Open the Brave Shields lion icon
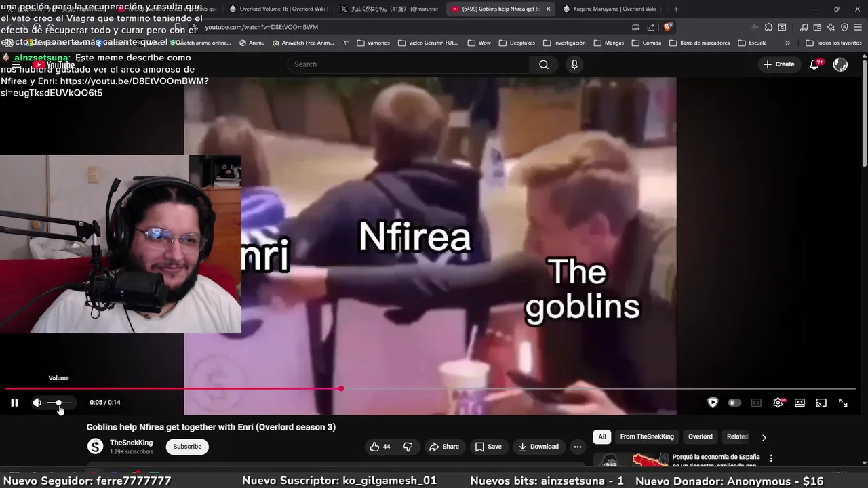The width and height of the screenshot is (868, 488). click(668, 27)
